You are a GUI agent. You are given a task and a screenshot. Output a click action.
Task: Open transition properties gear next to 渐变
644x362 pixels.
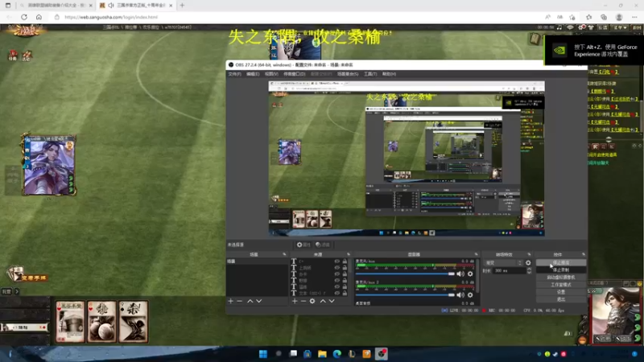click(528, 263)
